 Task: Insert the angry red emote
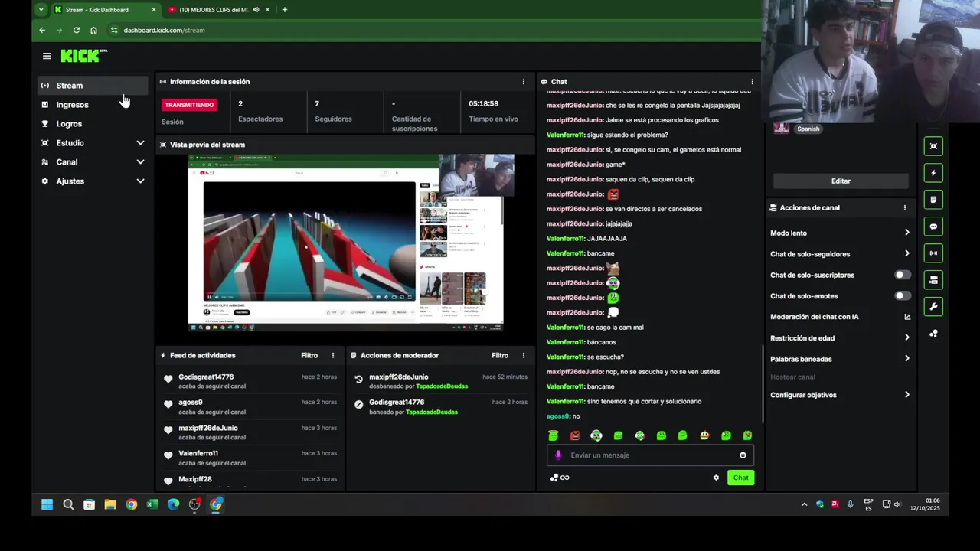click(x=575, y=435)
